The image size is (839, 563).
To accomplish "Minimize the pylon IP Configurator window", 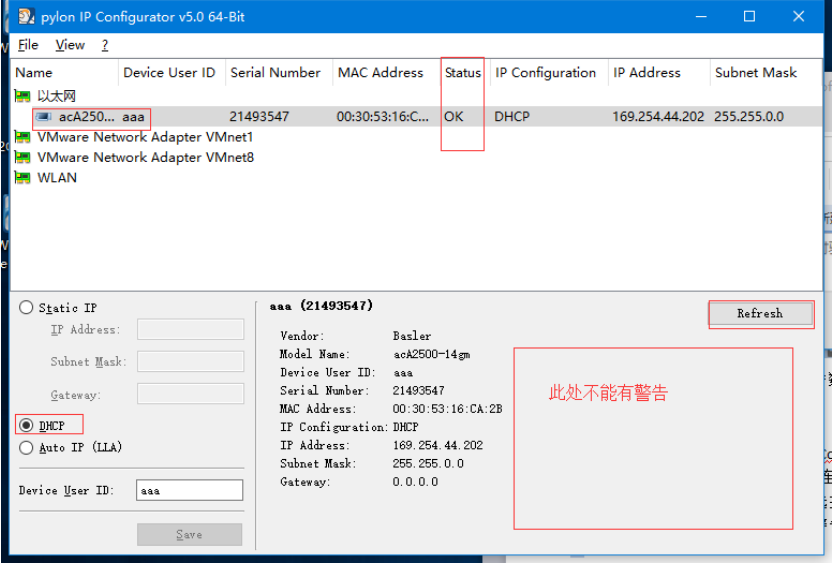I will pyautogui.click(x=701, y=16).
